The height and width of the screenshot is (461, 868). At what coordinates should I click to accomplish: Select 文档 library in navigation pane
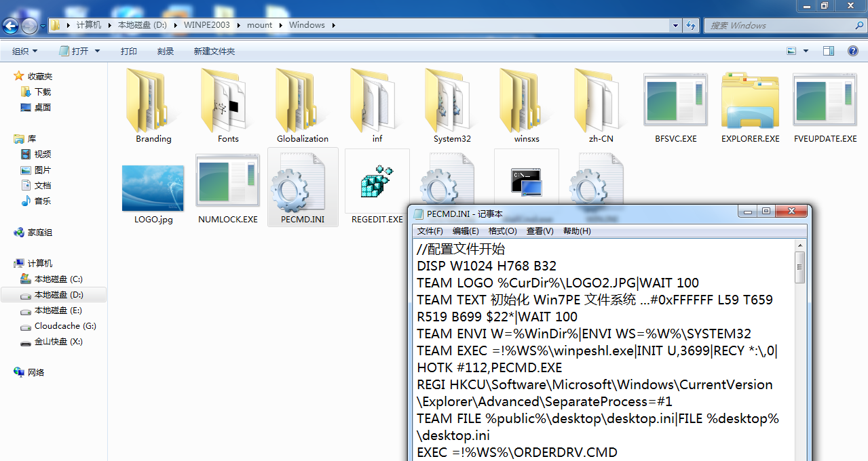pyautogui.click(x=43, y=185)
